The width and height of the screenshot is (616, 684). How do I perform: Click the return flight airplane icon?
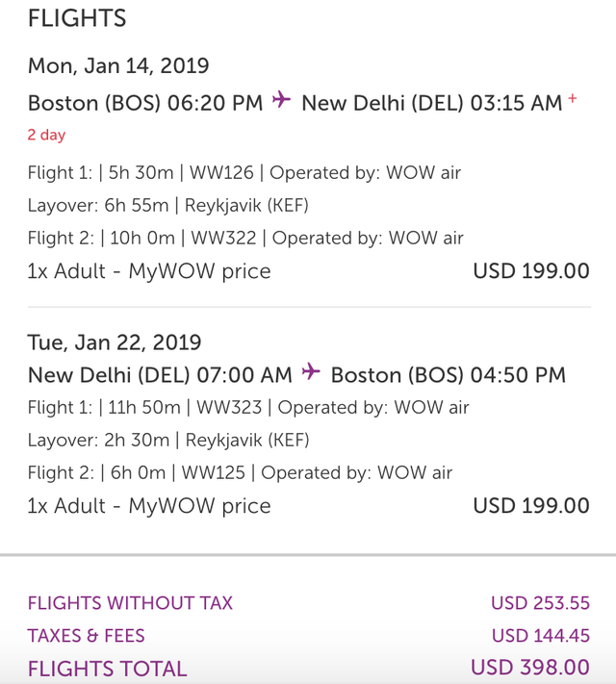[x=310, y=372]
